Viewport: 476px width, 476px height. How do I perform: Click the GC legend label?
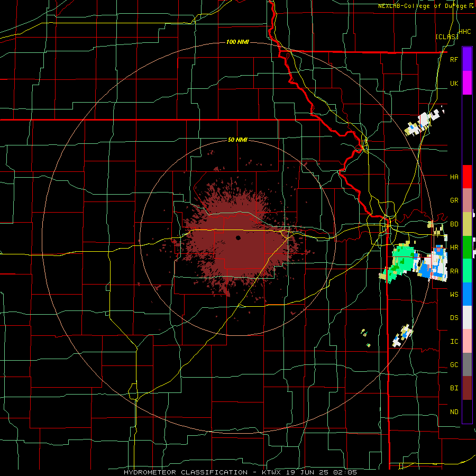tap(454, 365)
